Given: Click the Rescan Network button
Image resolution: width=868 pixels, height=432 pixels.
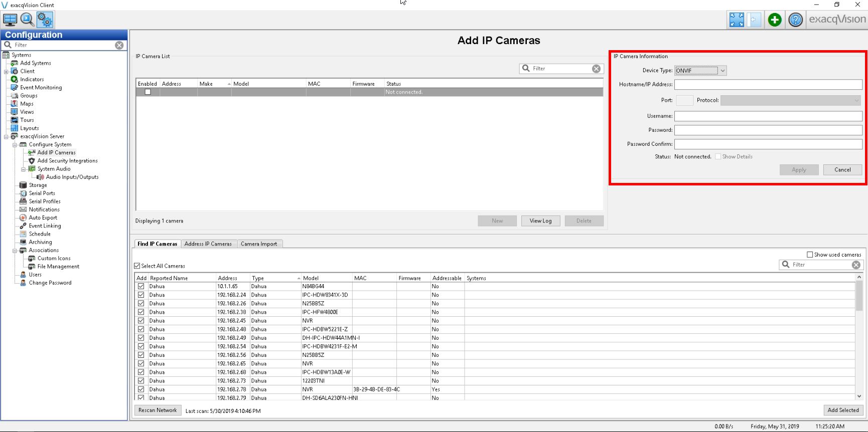Looking at the screenshot, I should 158,410.
